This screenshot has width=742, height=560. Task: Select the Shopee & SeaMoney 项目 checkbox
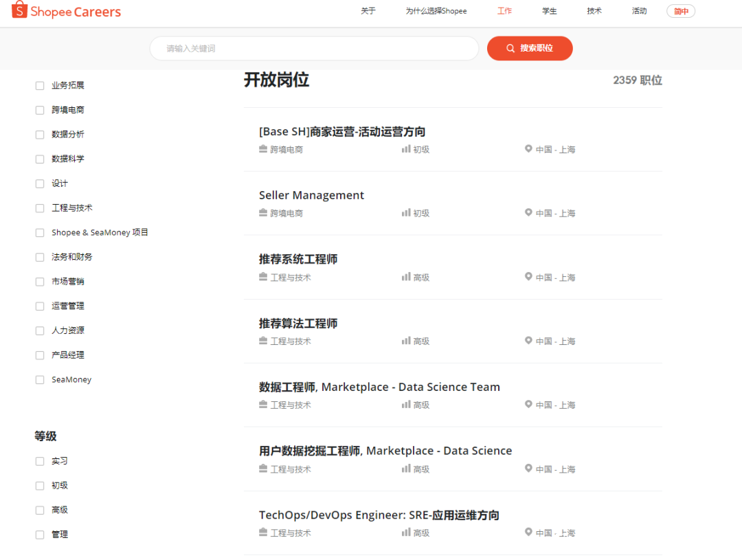[x=40, y=233]
